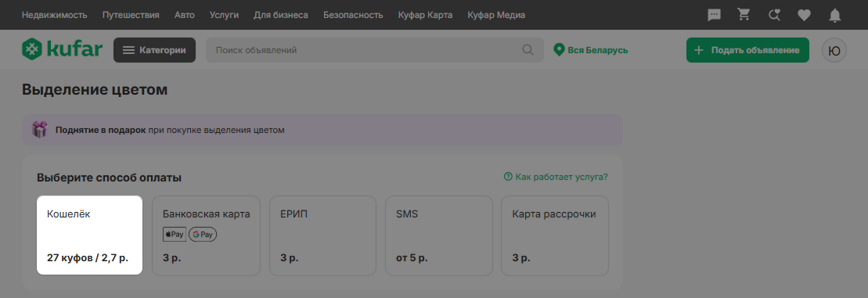Select Карта рассрочки payment option
The width and height of the screenshot is (868, 298).
click(555, 235)
